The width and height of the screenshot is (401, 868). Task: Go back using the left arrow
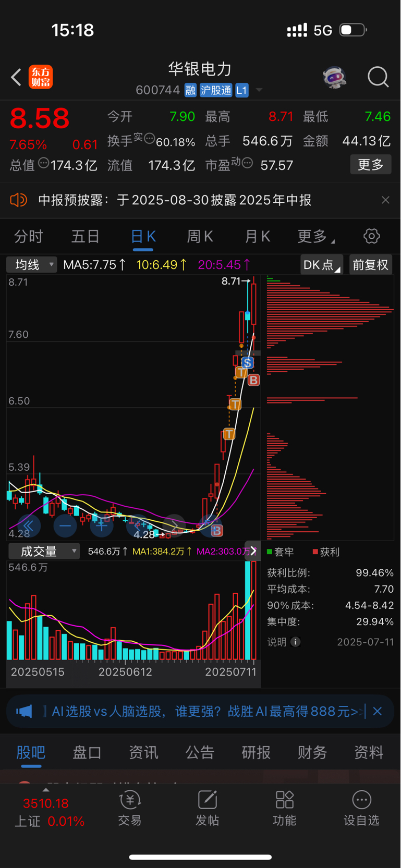click(x=16, y=77)
